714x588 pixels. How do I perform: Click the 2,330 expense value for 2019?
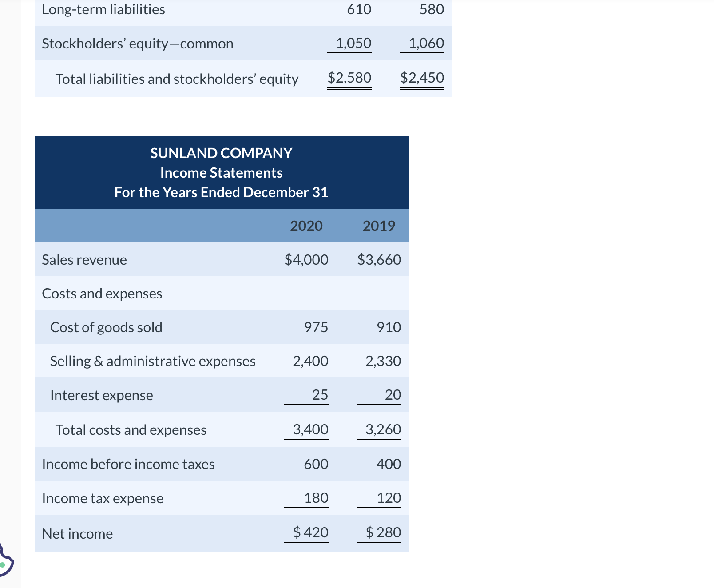pyautogui.click(x=383, y=361)
